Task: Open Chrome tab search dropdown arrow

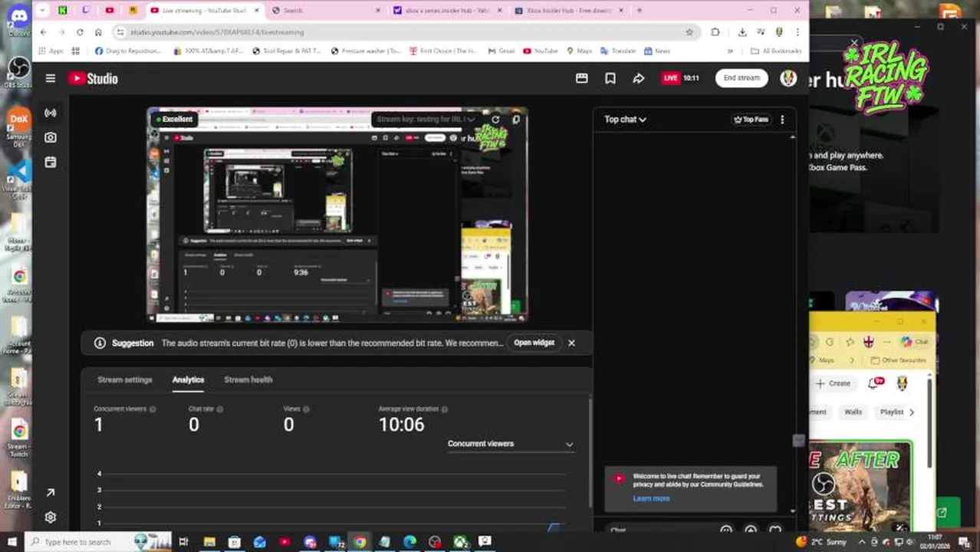Action: tap(43, 11)
